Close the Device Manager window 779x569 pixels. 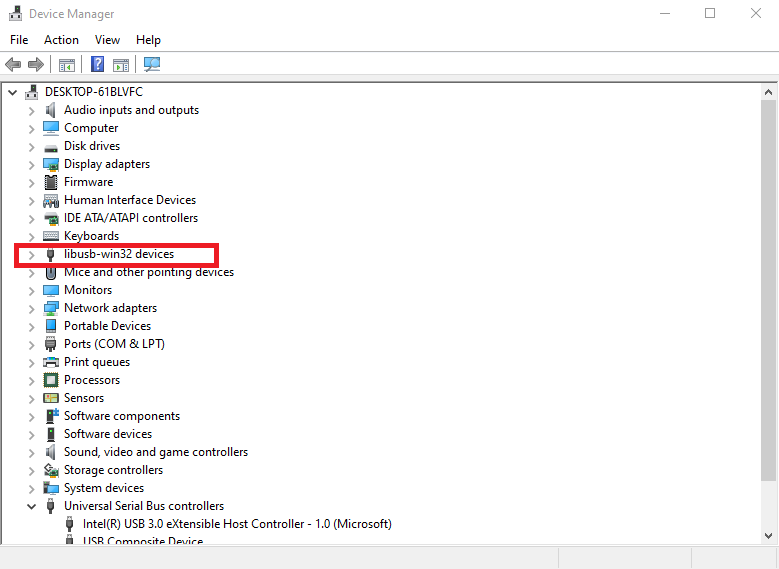click(x=756, y=13)
